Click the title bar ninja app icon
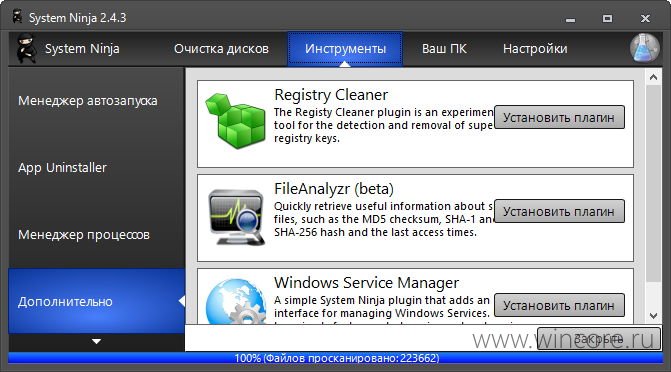Image resolution: width=671 pixels, height=372 pixels. [x=18, y=17]
